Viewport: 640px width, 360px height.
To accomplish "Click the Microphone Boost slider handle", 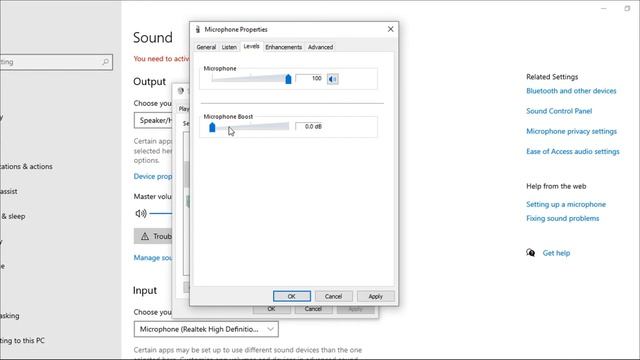I will tap(212, 127).
